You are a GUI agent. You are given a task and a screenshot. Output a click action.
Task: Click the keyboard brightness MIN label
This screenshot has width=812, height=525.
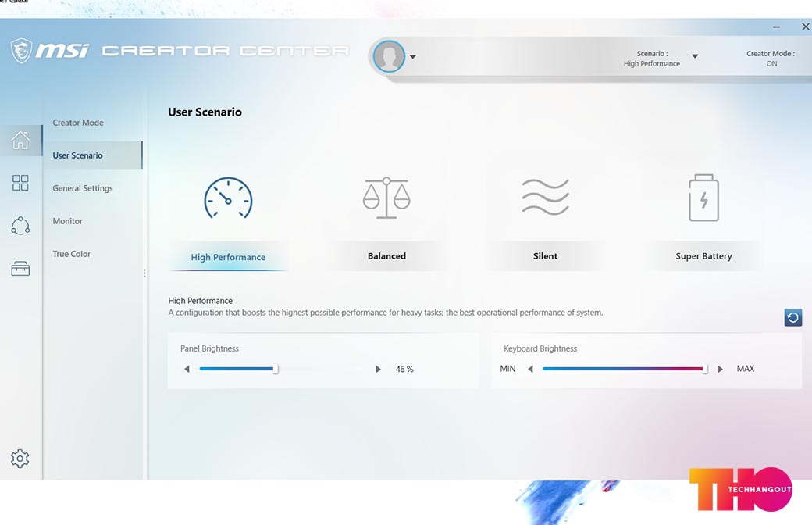coord(507,369)
